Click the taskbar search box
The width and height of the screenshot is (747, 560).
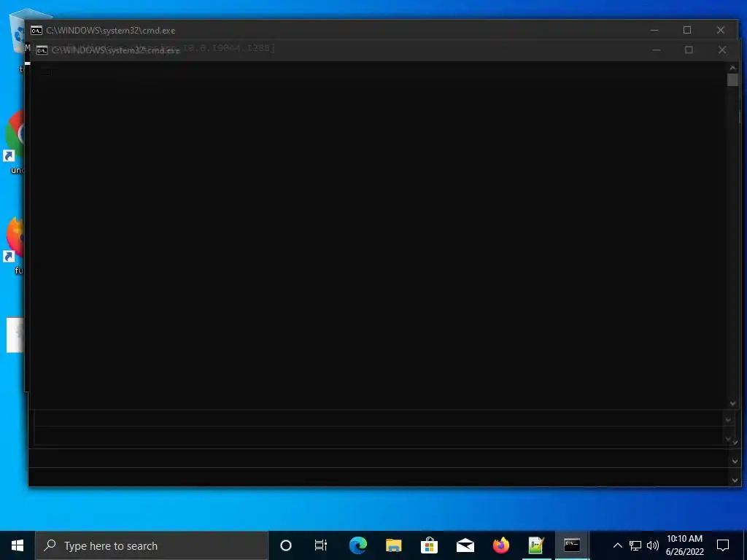click(152, 545)
